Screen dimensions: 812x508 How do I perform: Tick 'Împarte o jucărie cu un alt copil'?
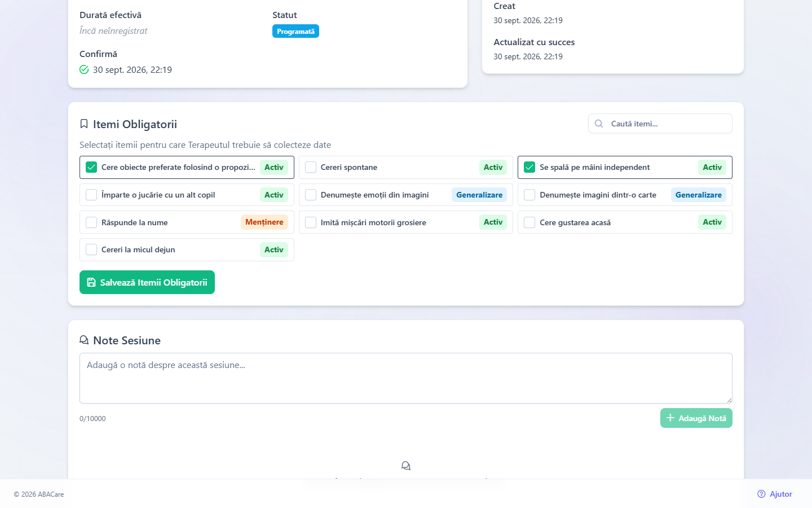point(91,195)
